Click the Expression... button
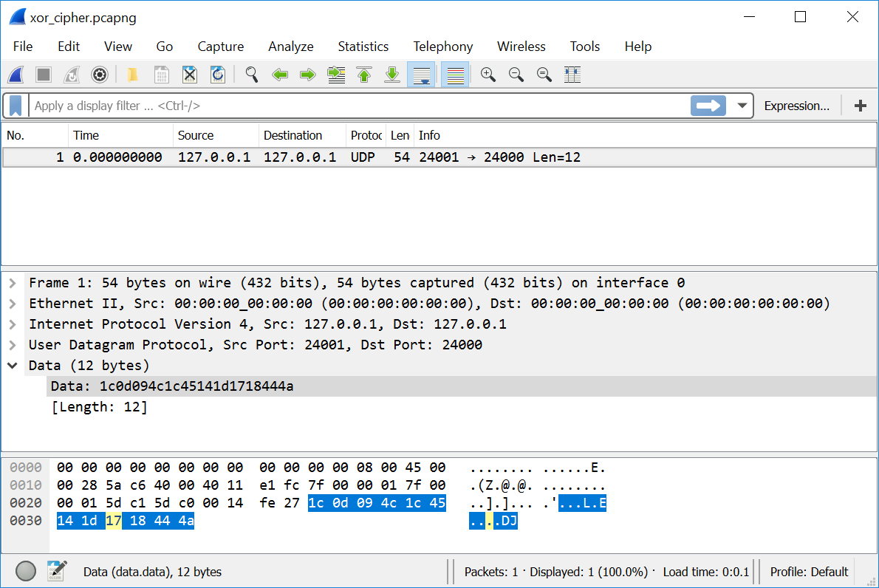Viewport: 879px width, 588px height. coord(796,106)
